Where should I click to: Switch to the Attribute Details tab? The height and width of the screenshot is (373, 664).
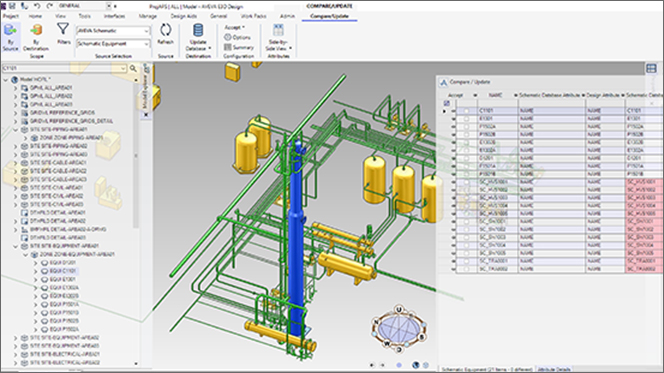click(554, 369)
